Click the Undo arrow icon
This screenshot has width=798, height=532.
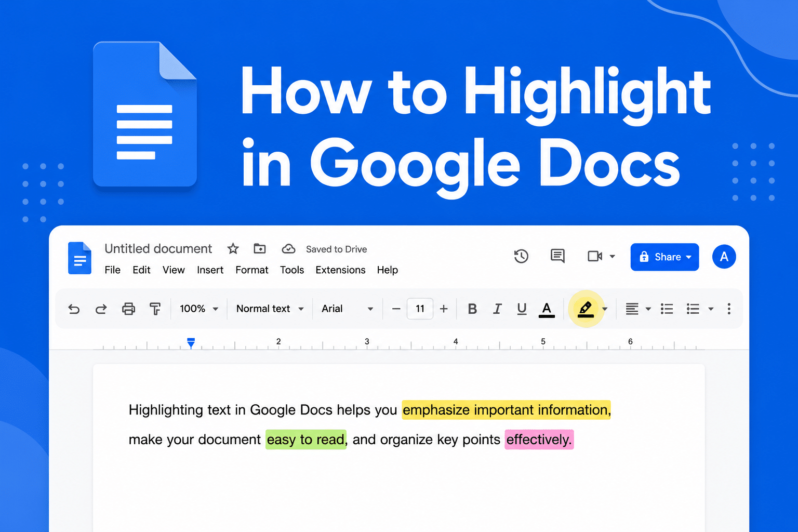[74, 309]
